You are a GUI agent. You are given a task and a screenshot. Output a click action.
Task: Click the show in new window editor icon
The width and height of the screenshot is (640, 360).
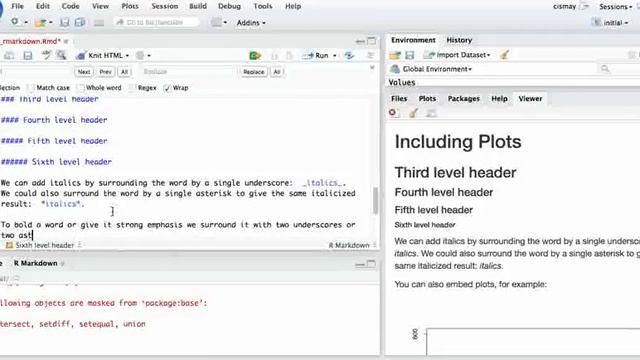point(9,56)
